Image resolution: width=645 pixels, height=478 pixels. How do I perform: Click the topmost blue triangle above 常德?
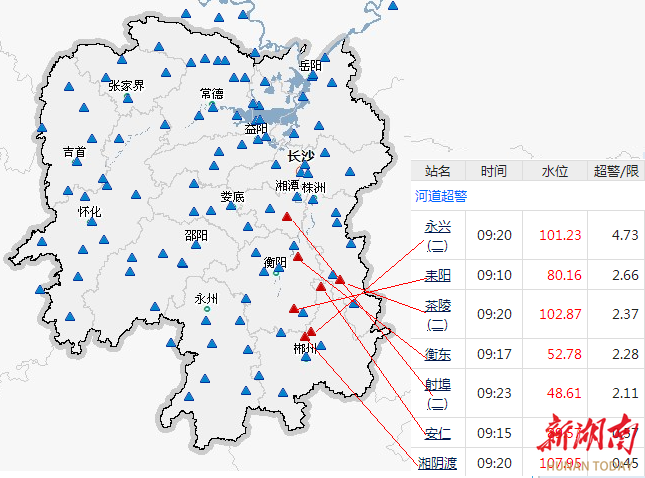click(185, 14)
